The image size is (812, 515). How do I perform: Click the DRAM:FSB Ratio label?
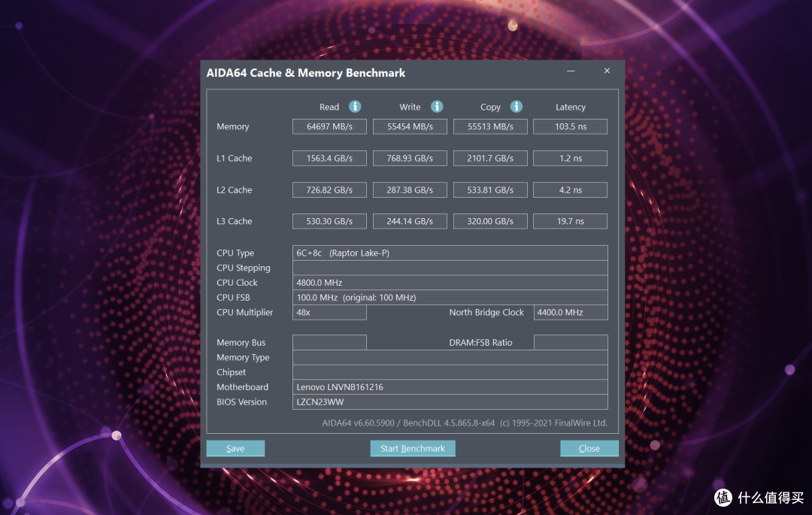coord(480,343)
